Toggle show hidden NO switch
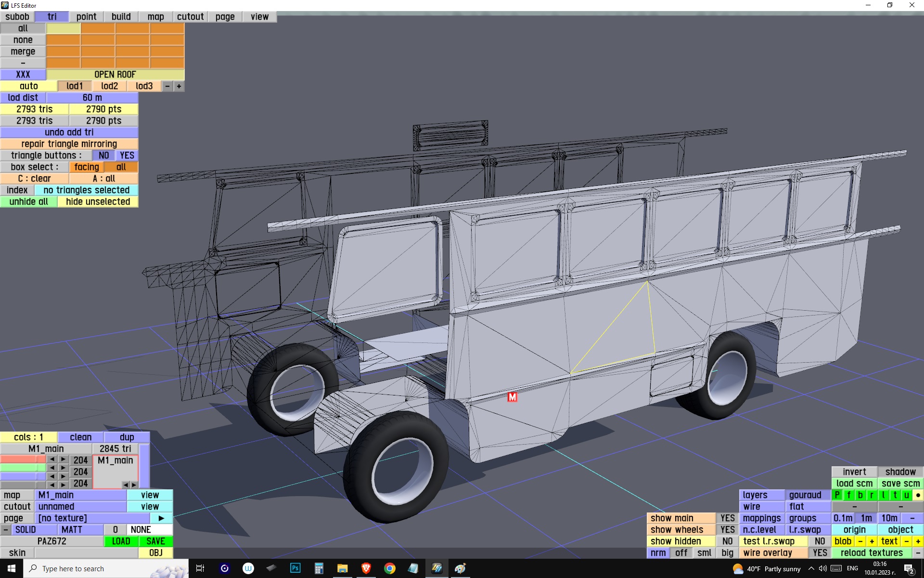 coord(727,541)
